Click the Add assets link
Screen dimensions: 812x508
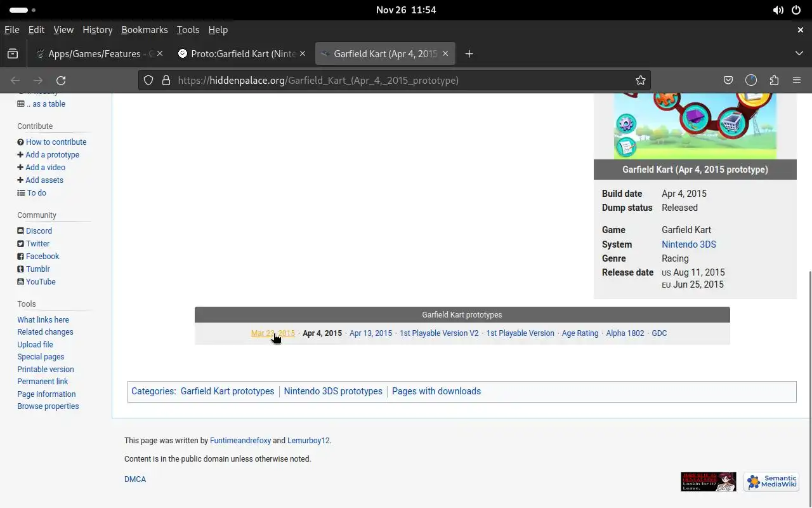(44, 180)
